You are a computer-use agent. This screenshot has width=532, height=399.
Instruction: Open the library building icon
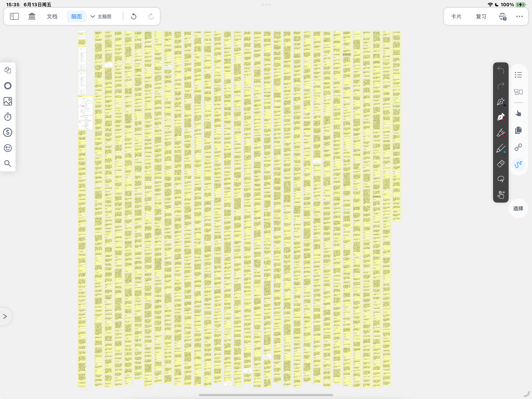[32, 16]
